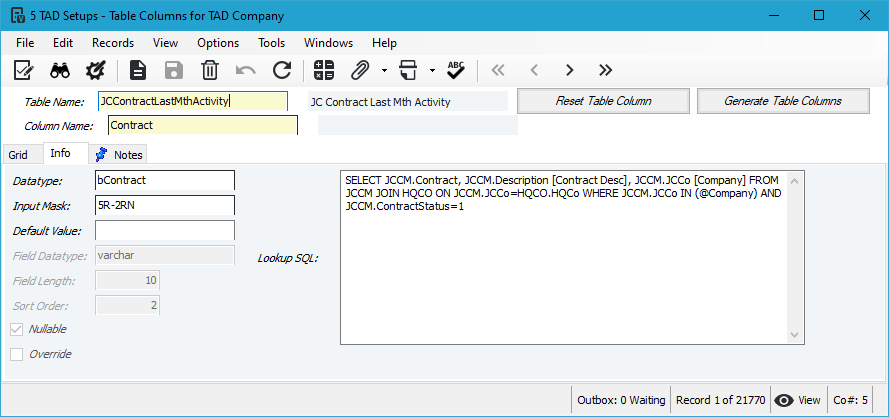Click the Co#: 5 status entry
This screenshot has width=889, height=417.
tap(850, 401)
